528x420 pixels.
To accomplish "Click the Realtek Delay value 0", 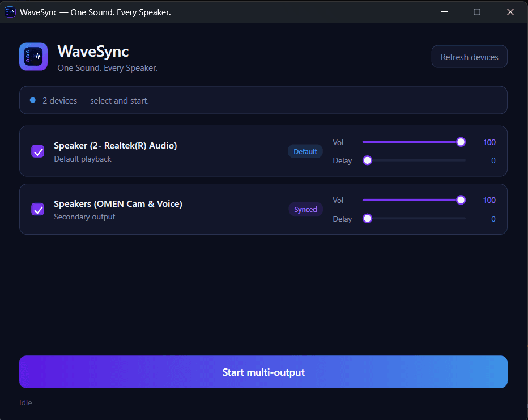I will (x=493, y=160).
